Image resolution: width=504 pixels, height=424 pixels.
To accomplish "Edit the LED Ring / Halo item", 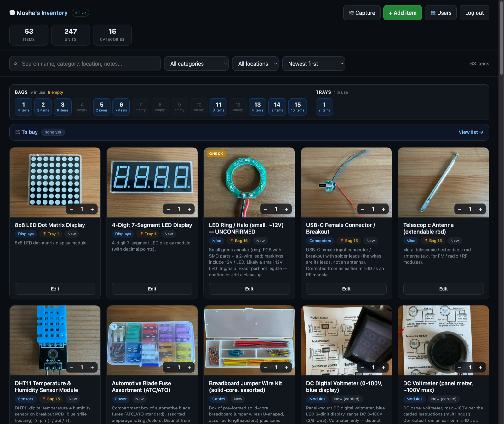I will pos(249,289).
